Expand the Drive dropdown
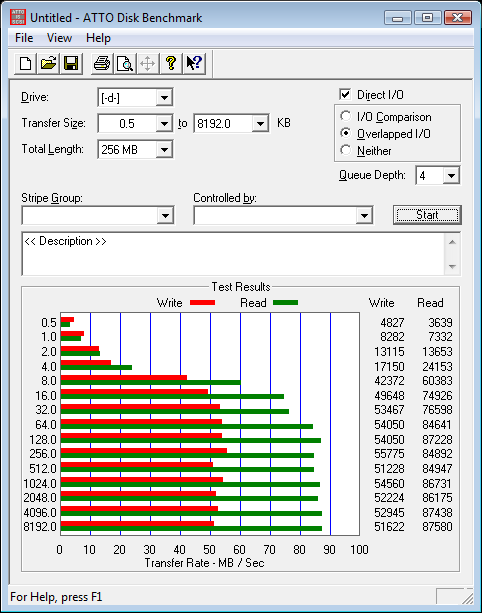The height and width of the screenshot is (613, 482). pos(164,97)
